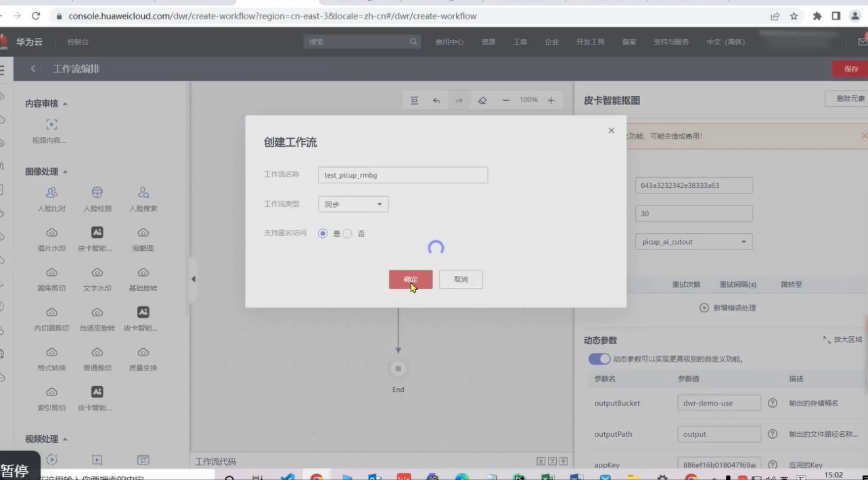This screenshot has width=868, height=480.
Task: Select the 基础旋转 basic rotate node
Action: [143, 279]
